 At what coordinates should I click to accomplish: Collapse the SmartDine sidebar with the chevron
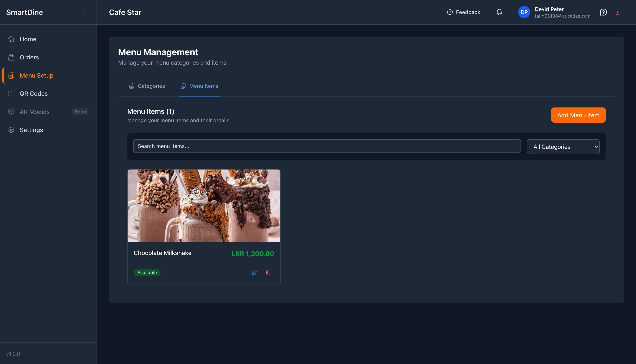click(85, 12)
